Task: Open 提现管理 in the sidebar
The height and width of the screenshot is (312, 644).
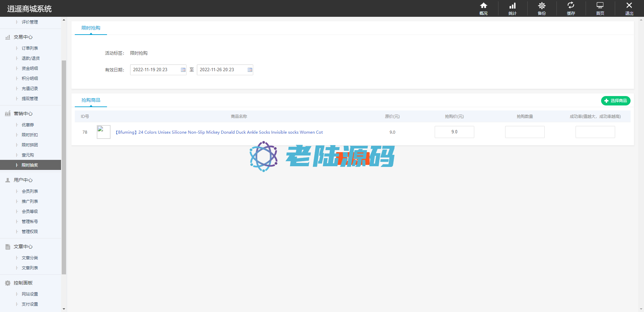Action: point(30,99)
